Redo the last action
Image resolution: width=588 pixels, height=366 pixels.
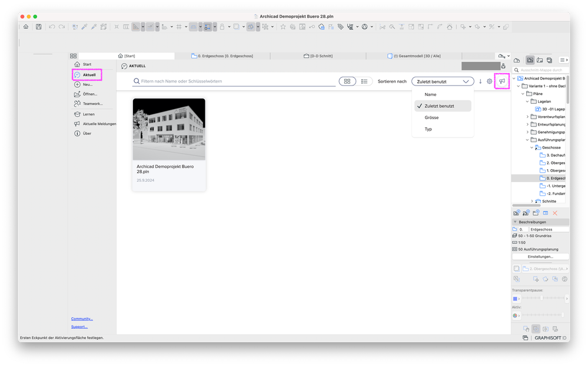pos(62,27)
